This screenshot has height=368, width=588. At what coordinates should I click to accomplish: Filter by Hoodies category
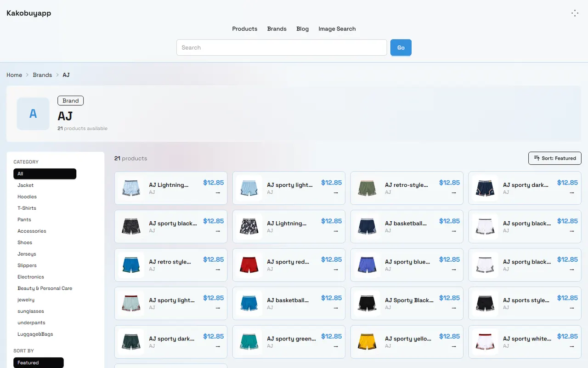(27, 197)
